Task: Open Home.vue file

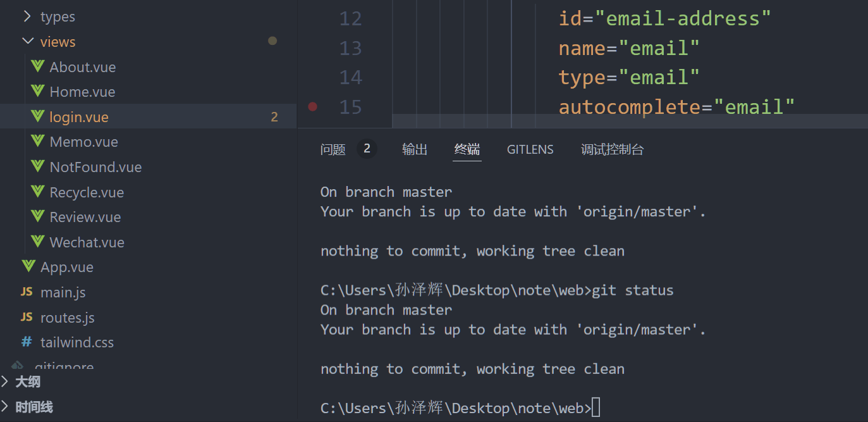Action: coord(82,92)
